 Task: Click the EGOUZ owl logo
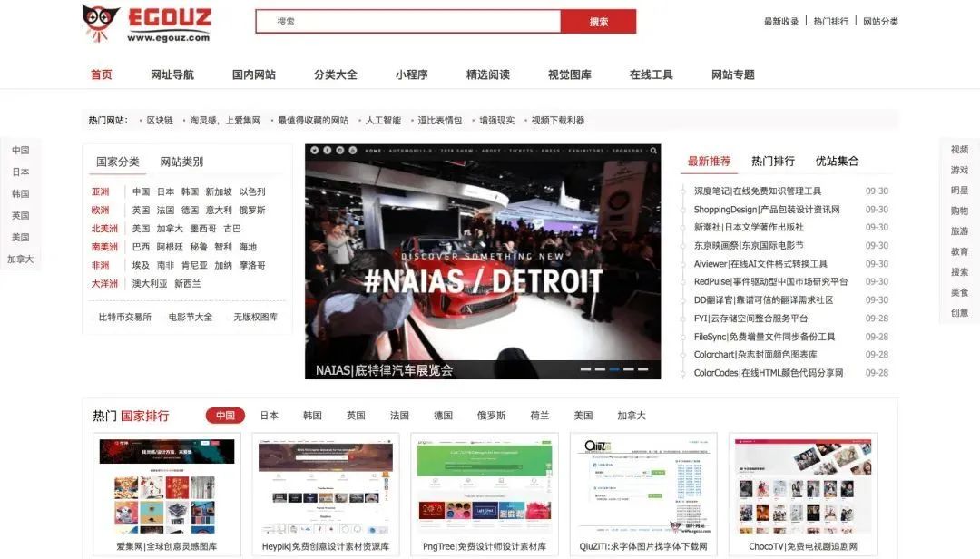[100, 20]
